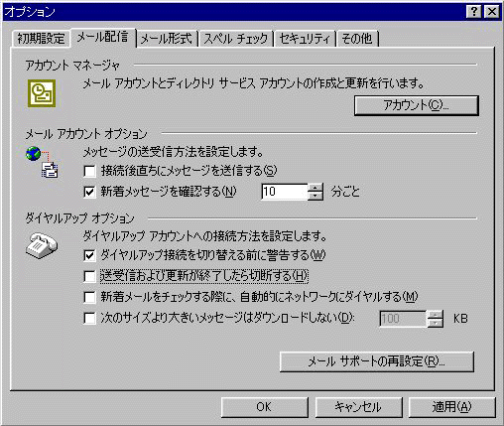Click the minutes input field showing 10
This screenshot has width=504, height=426.
(x=285, y=192)
